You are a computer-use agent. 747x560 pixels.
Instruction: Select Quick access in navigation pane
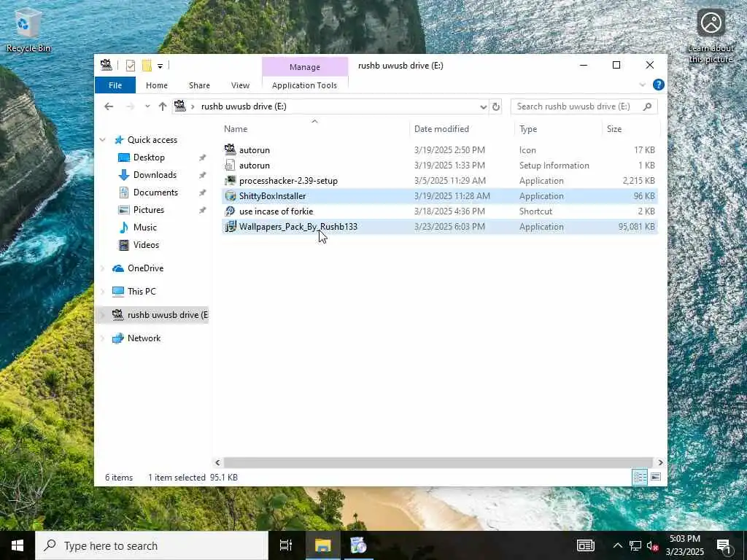152,140
